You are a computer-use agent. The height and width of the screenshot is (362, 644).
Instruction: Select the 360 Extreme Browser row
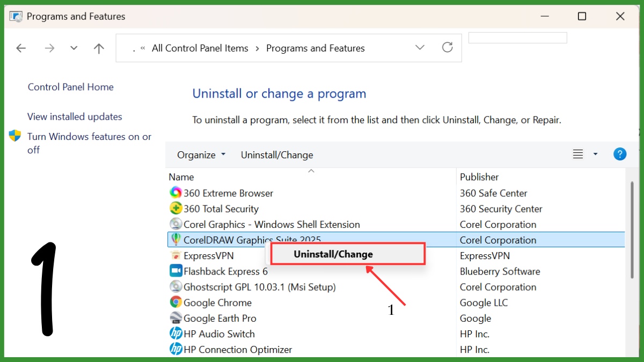396,193
